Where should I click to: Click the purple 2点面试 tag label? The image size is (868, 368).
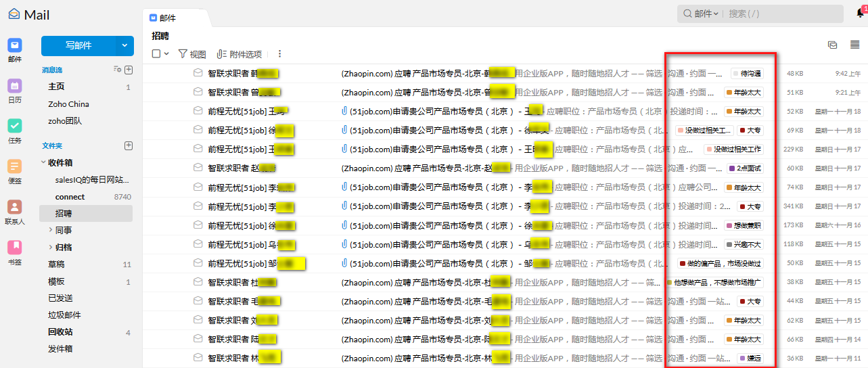click(x=745, y=168)
